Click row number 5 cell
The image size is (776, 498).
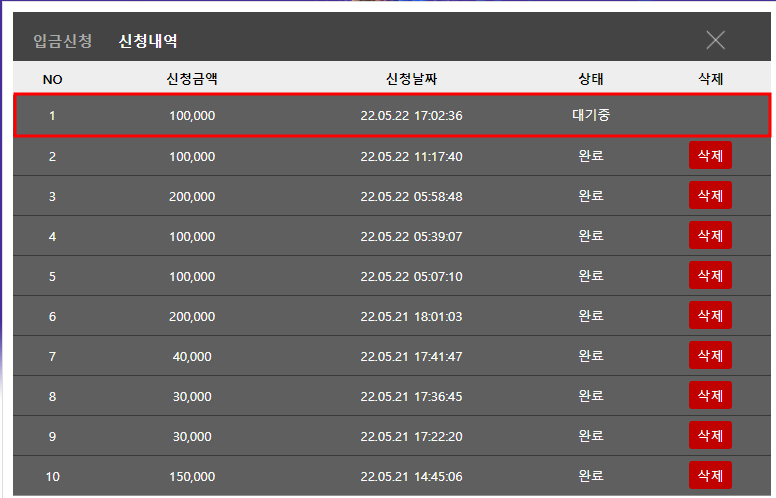point(52,276)
